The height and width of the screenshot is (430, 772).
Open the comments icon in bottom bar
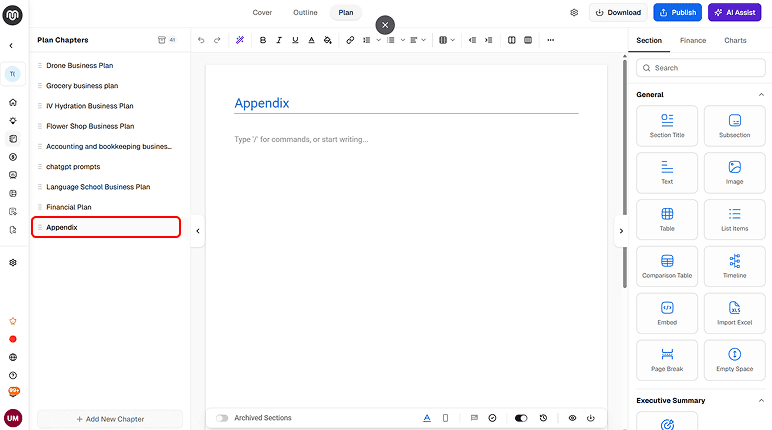(474, 418)
